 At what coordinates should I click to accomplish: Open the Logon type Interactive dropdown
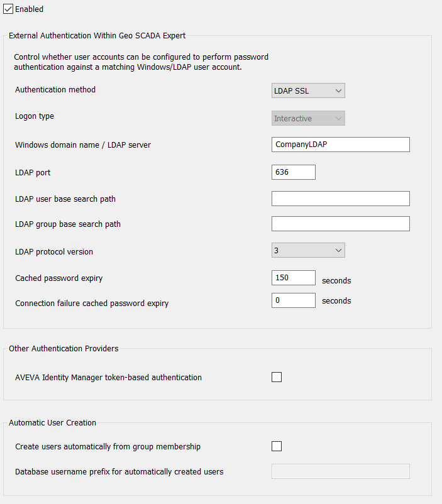point(308,118)
